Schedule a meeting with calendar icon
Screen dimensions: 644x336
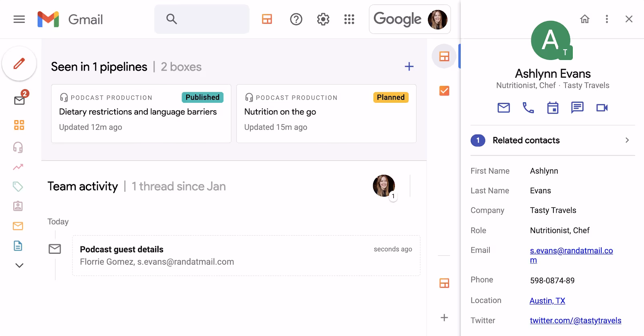553,108
